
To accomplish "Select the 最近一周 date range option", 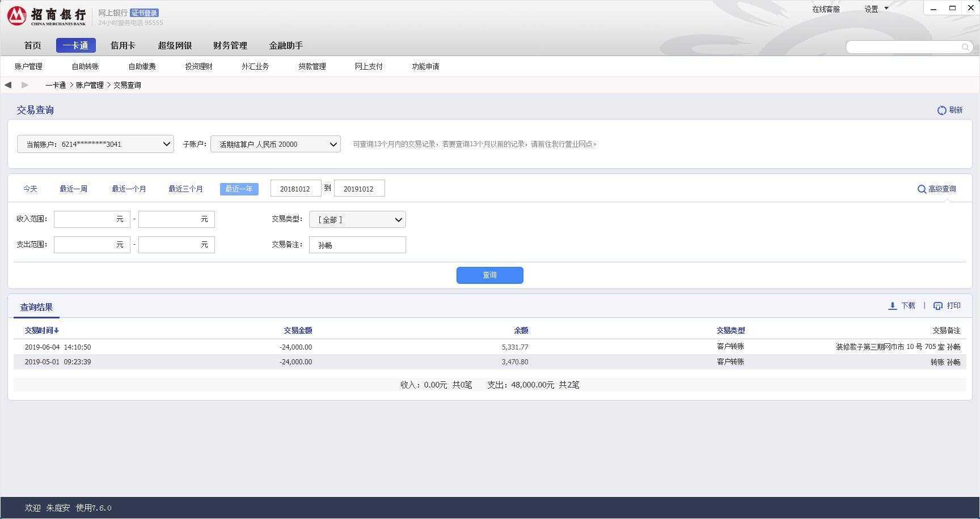I will pyautogui.click(x=73, y=189).
